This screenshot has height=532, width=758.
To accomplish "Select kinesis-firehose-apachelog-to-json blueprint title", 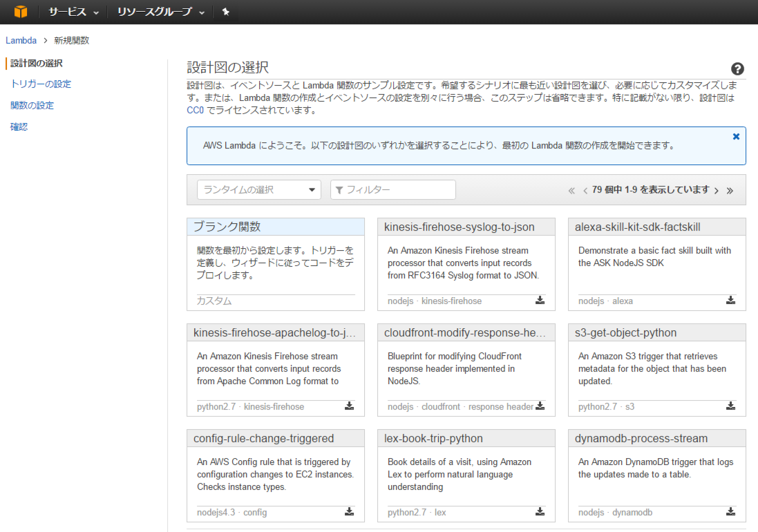I will click(274, 333).
